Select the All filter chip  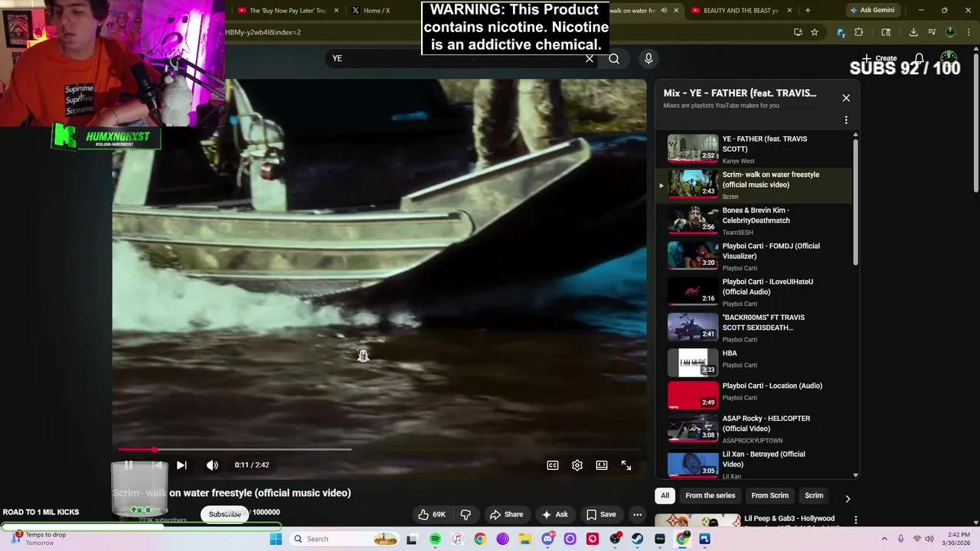tap(665, 496)
